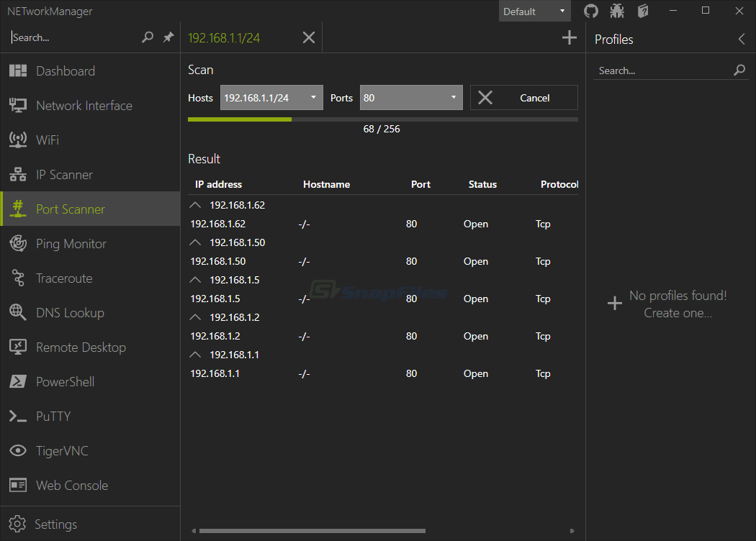This screenshot has width=756, height=541.
Task: Cancel the running port scan
Action: 523,98
